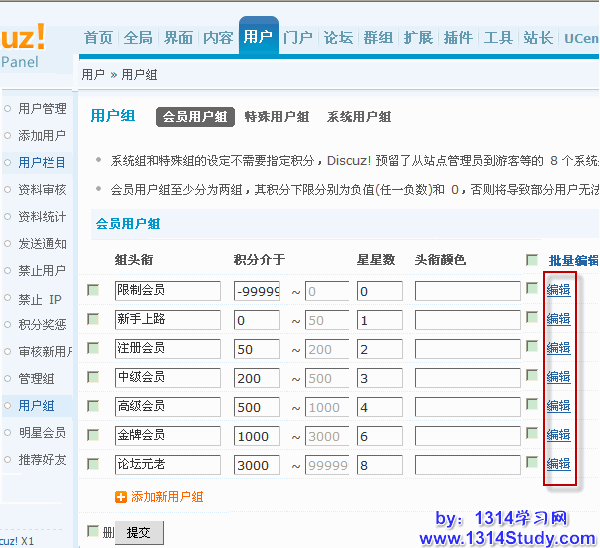This screenshot has width=600, height=548.
Task: Click the title color field for 中级会员
Action: click(467, 378)
